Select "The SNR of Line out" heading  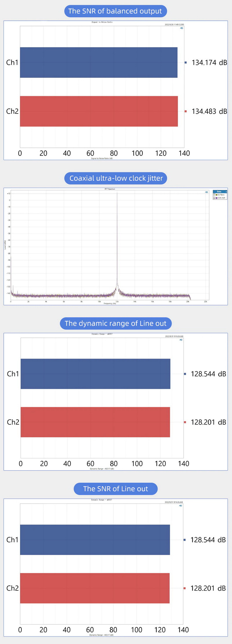coord(115,489)
